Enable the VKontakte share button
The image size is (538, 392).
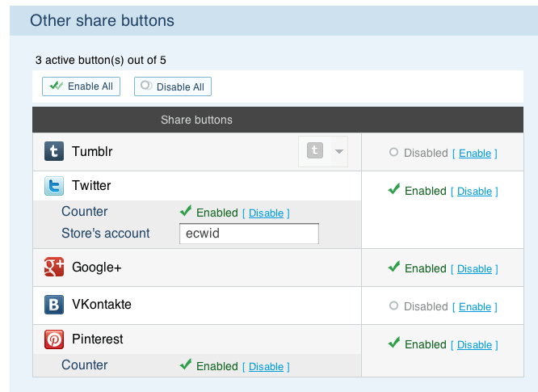tap(474, 307)
